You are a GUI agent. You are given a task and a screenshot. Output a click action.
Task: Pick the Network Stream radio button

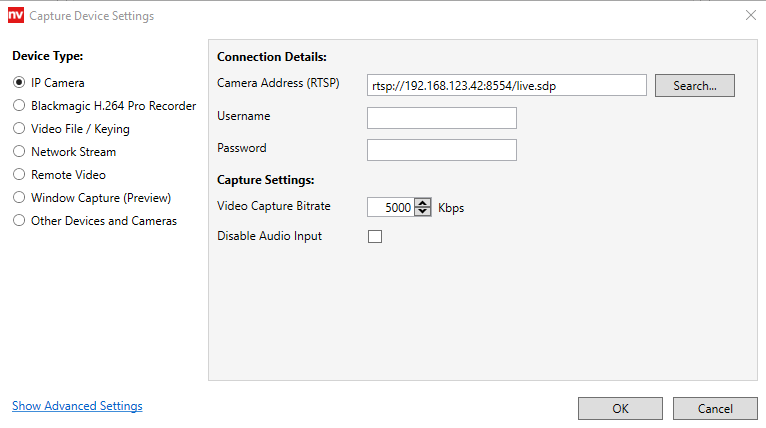point(19,152)
